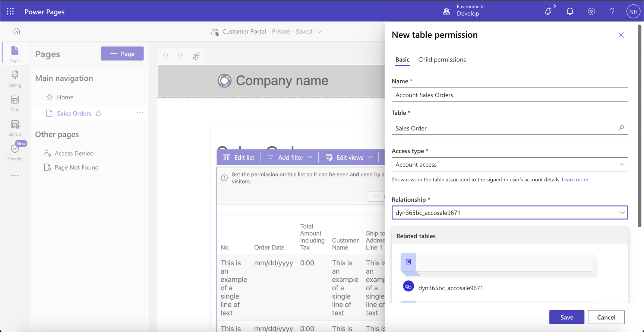Click the Save button
The image size is (644, 332).
point(567,317)
